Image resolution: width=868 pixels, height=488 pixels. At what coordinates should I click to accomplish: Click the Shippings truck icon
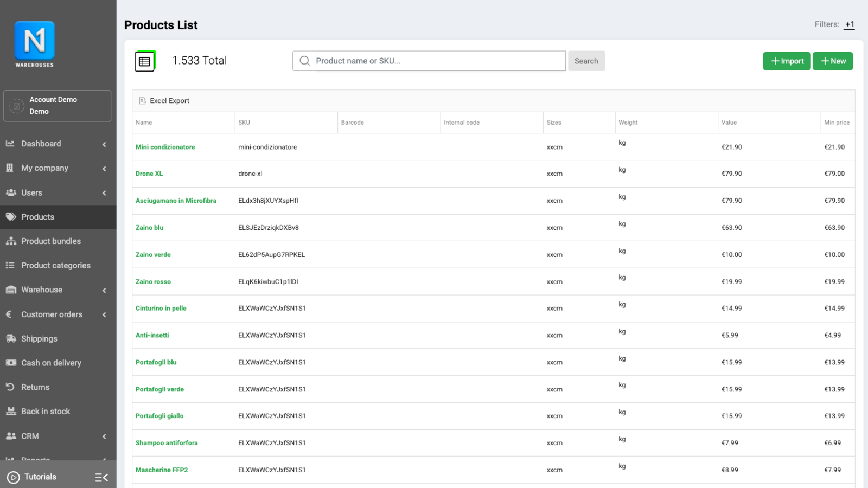pos(11,338)
